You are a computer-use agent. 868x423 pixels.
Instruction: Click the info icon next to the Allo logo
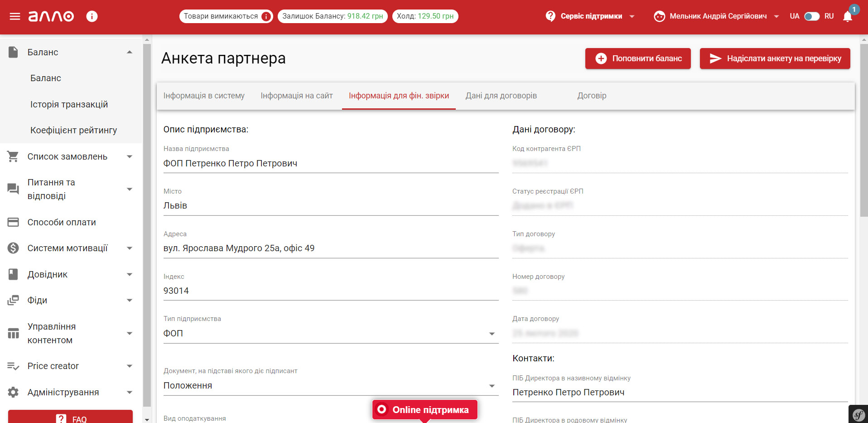click(92, 16)
